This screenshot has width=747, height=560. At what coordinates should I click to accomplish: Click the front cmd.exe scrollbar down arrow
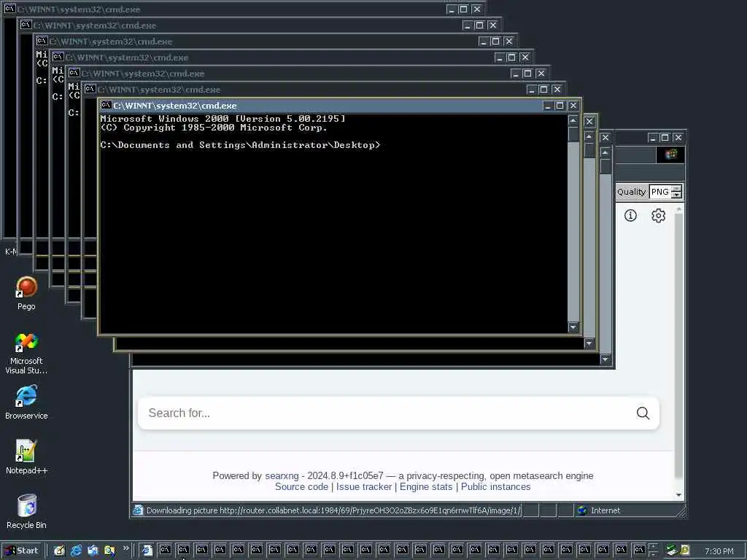573,327
